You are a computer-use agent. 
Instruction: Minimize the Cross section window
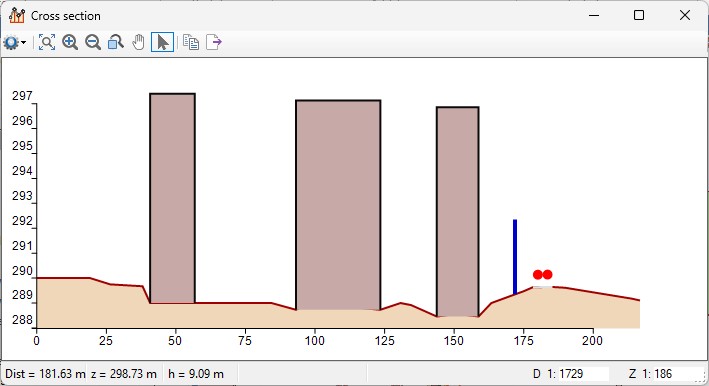pos(594,15)
